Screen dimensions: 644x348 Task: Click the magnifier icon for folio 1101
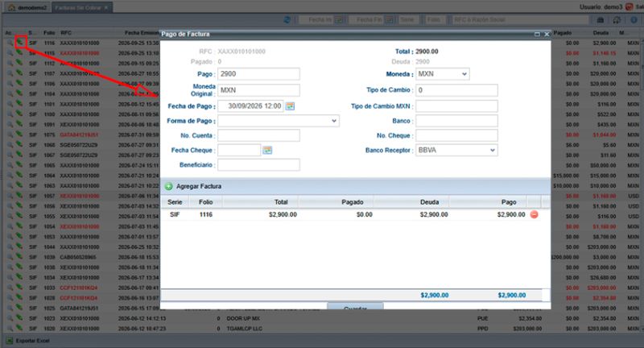tap(10, 104)
